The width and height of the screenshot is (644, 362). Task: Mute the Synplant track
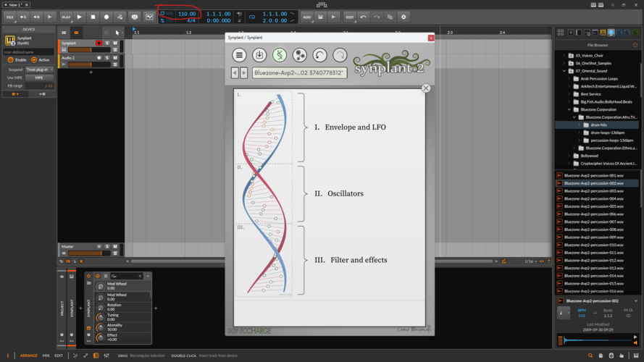pos(115,43)
